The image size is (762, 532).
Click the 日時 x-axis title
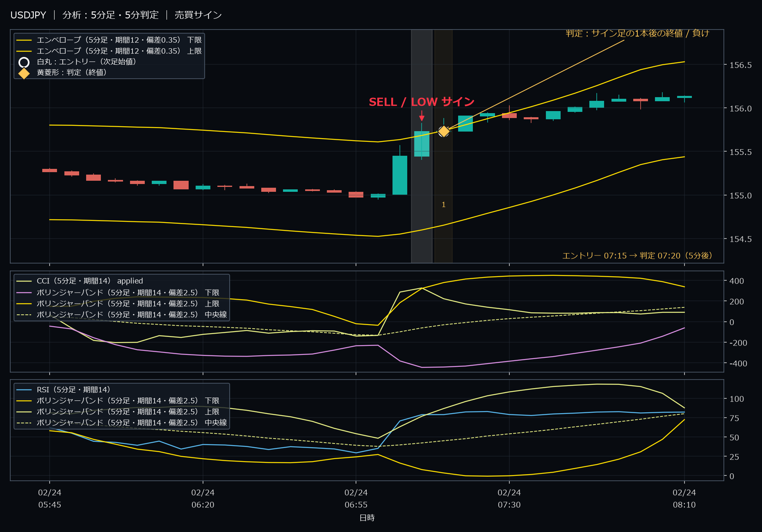(x=367, y=518)
